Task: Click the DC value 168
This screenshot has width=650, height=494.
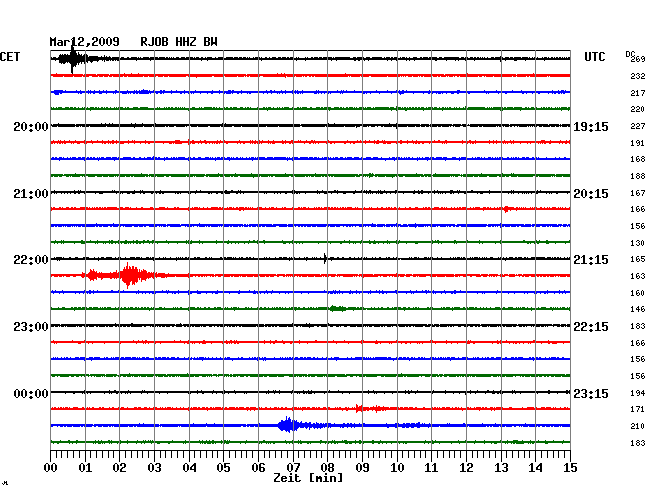Action: point(638,159)
